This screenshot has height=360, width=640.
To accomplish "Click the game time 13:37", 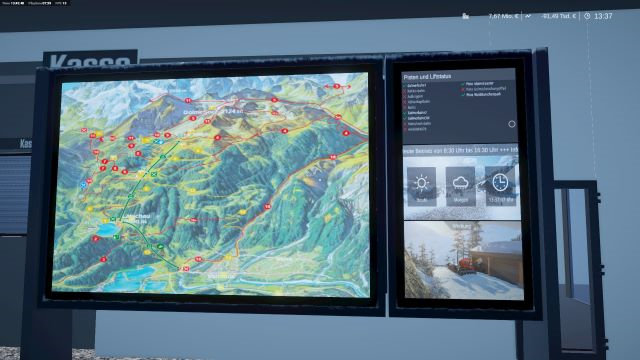I will (603, 16).
